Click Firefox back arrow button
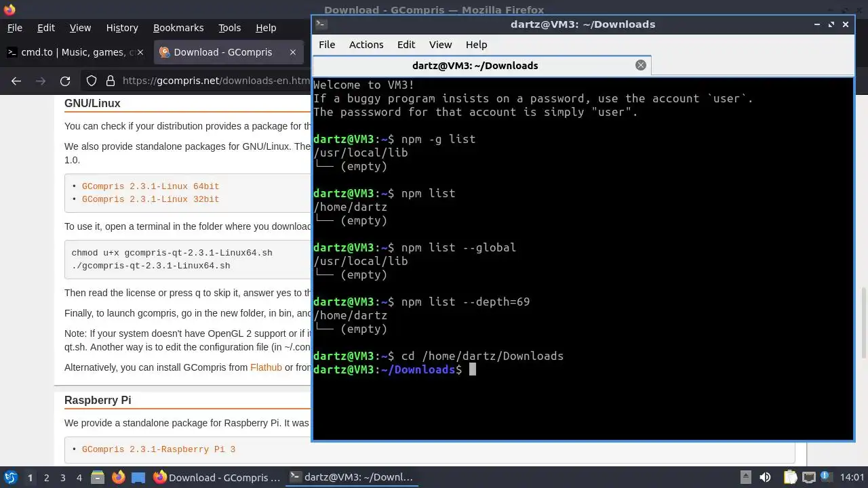Image resolution: width=868 pixels, height=488 pixels. pos(16,81)
